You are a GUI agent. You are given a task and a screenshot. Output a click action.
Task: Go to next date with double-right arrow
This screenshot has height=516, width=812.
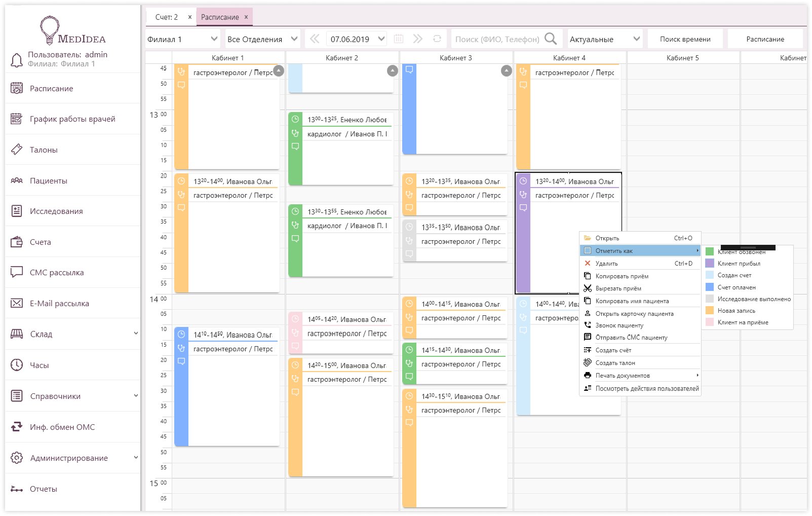point(418,39)
